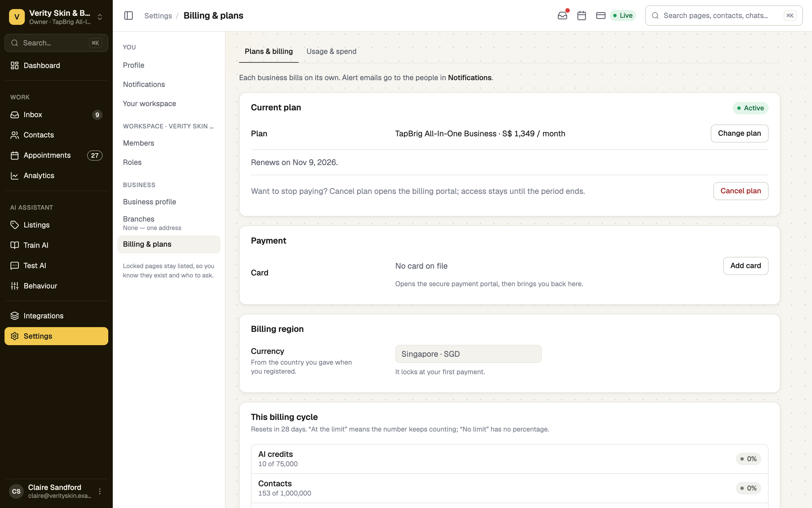Screen dimensions: 812x508
Task: Click the Inbox count badge showing 9
Action: (97, 115)
